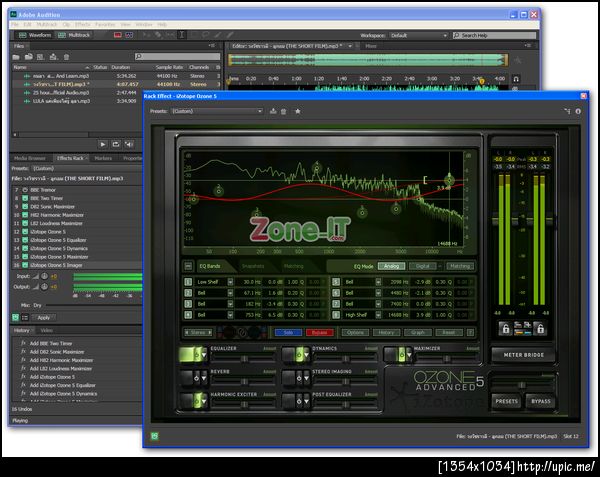Viewport: 600px width, 477px height.
Task: Toggle power for BBE Tremor effect
Action: (25, 190)
